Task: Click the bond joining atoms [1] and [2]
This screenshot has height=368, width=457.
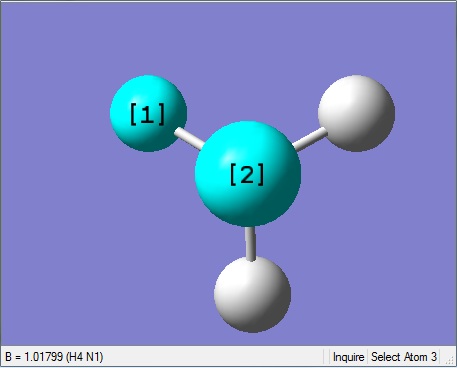Action: (189, 139)
